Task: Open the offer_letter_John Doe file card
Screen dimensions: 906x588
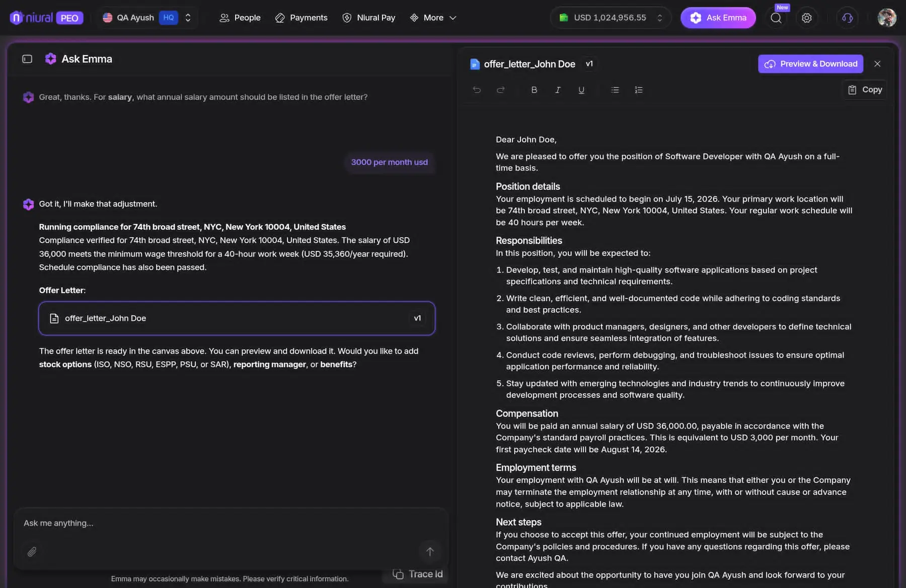Action: coord(237,318)
